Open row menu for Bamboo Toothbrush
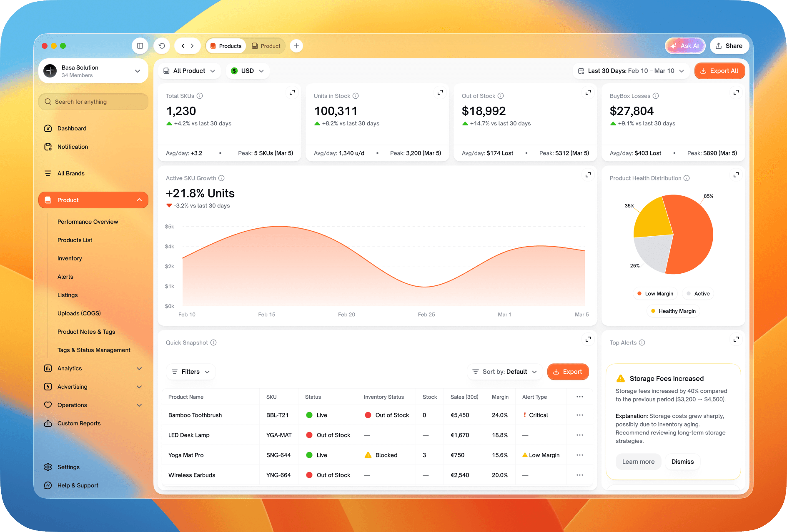Viewport: 787px width, 532px height. click(x=580, y=415)
